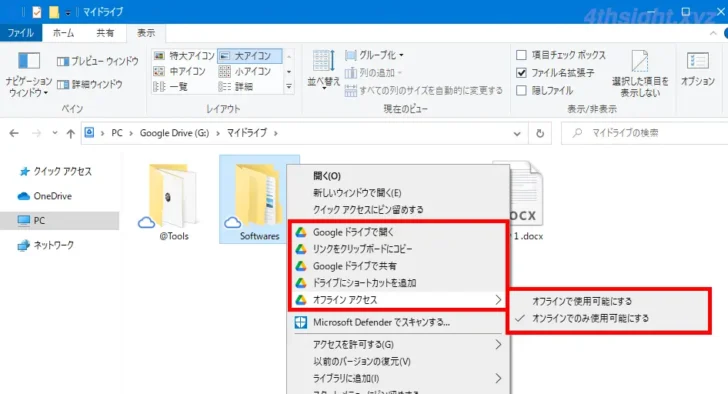Collapse the ribbon with the chevron
The width and height of the screenshot is (728, 394).
[x=713, y=33]
